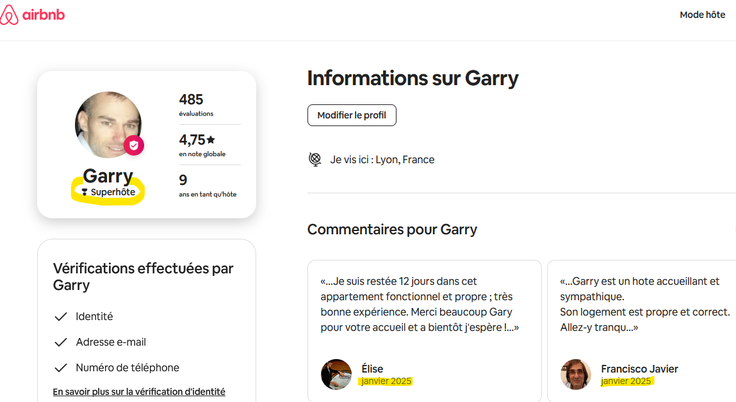
Task: Click Élise's reviewer avatar
Action: click(x=336, y=374)
